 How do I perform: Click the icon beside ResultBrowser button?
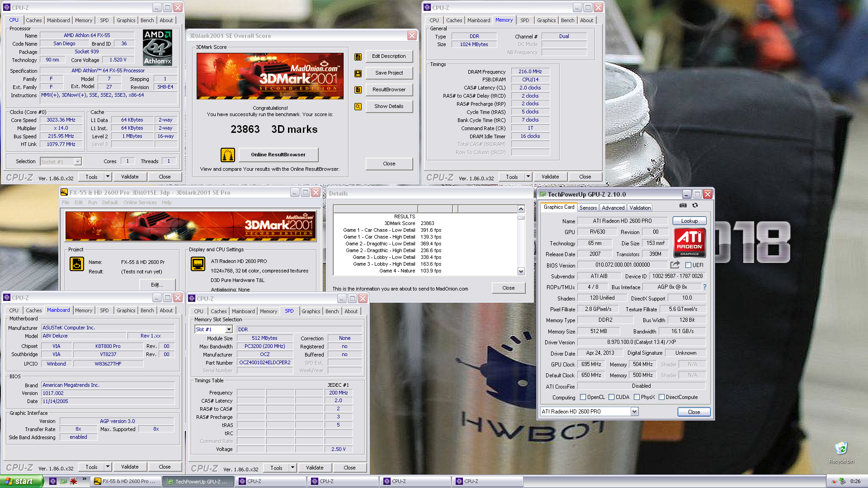(x=358, y=90)
